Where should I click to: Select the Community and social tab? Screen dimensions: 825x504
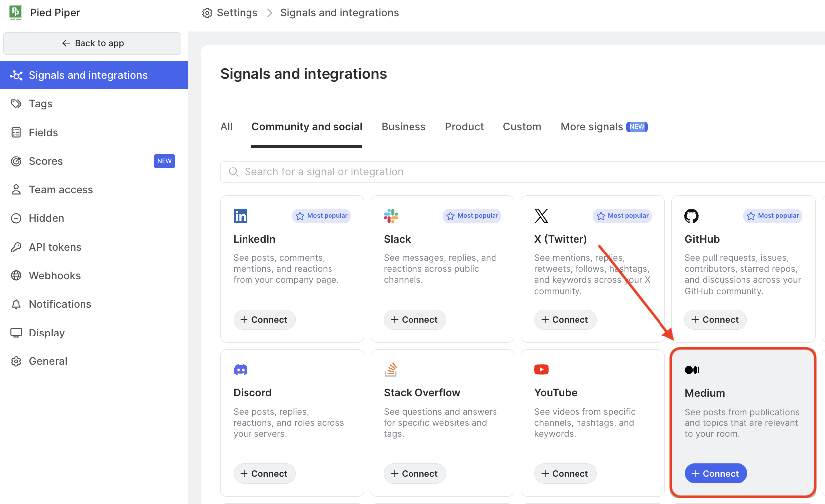(307, 127)
